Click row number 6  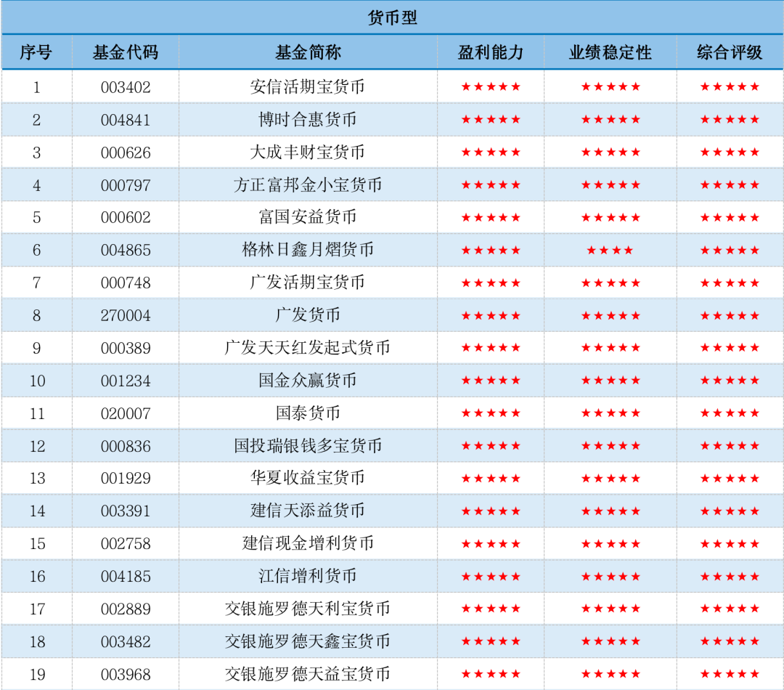tap(36, 250)
